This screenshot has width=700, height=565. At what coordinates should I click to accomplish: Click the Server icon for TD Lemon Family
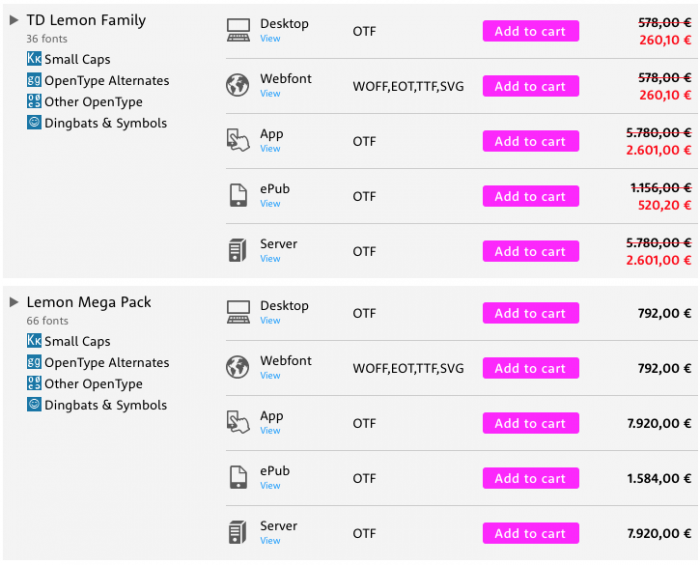click(238, 250)
